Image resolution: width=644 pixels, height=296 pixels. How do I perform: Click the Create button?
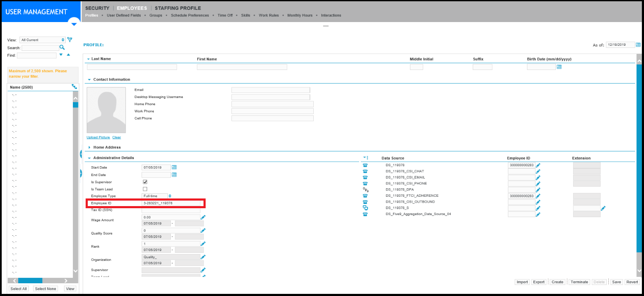(x=558, y=282)
